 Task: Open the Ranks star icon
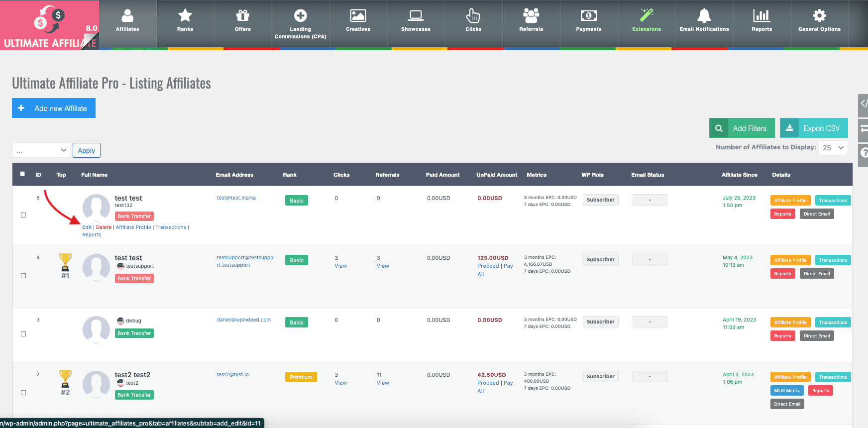(185, 16)
